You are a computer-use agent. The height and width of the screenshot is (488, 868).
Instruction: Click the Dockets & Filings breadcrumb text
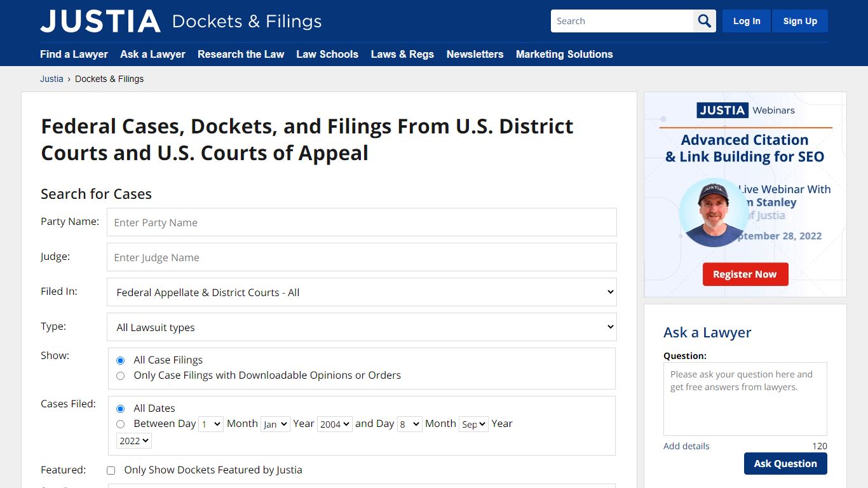pyautogui.click(x=109, y=79)
